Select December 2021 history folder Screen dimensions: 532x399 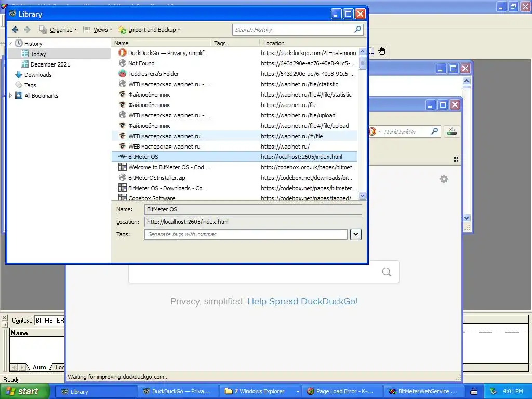[50, 64]
